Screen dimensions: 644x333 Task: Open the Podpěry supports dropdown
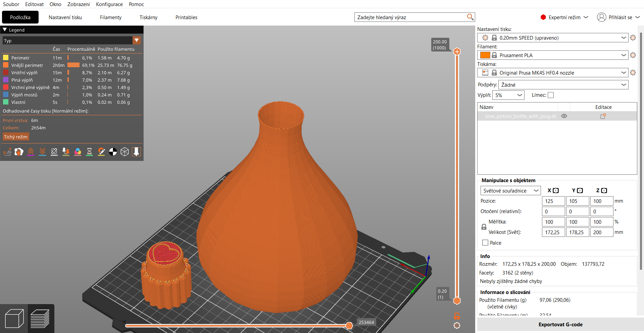tap(563, 85)
